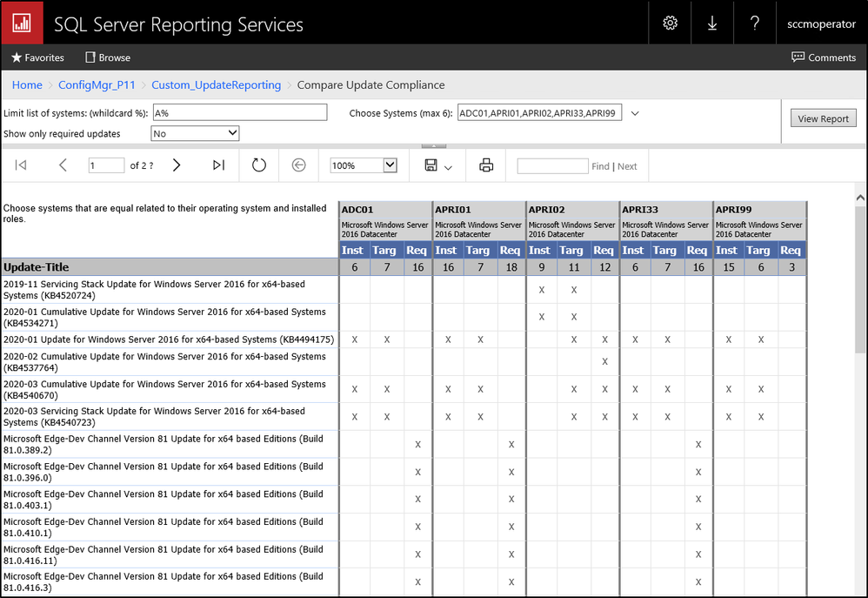Go to first page of report
The height and width of the screenshot is (598, 868).
[x=22, y=165]
